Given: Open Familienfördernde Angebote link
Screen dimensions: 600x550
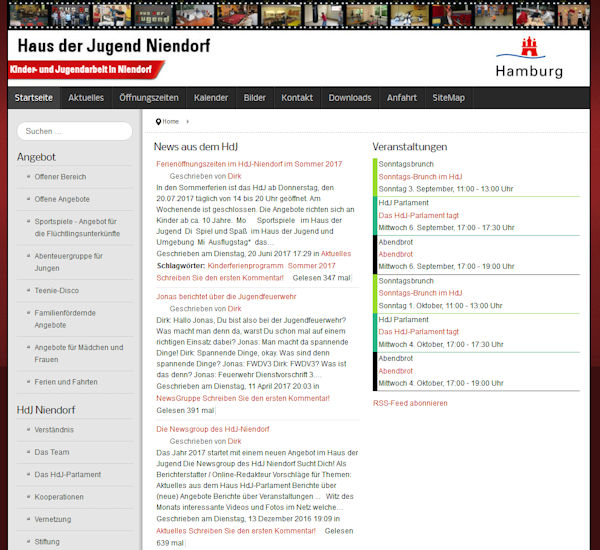Looking at the screenshot, I should [x=65, y=319].
